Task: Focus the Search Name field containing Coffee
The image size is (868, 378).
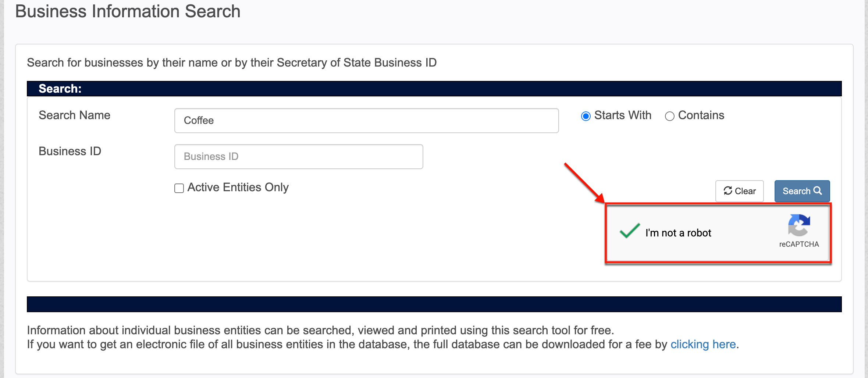Action: (367, 121)
